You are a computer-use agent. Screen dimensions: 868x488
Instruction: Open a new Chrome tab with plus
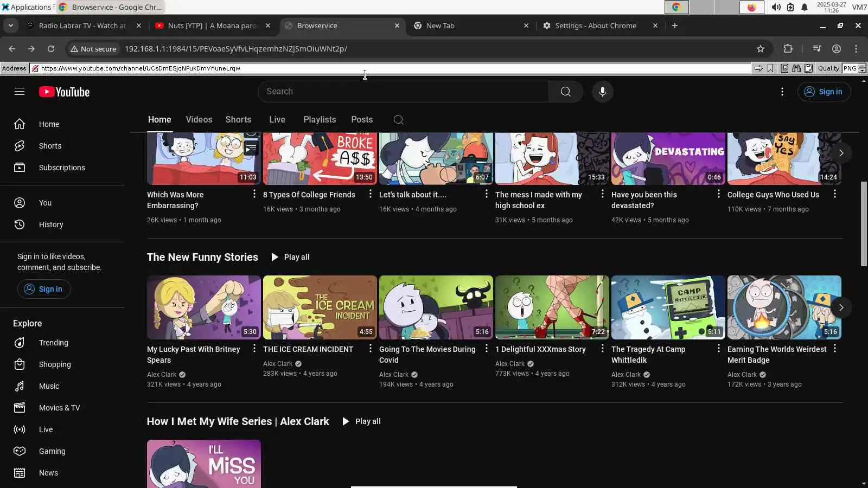click(x=675, y=25)
